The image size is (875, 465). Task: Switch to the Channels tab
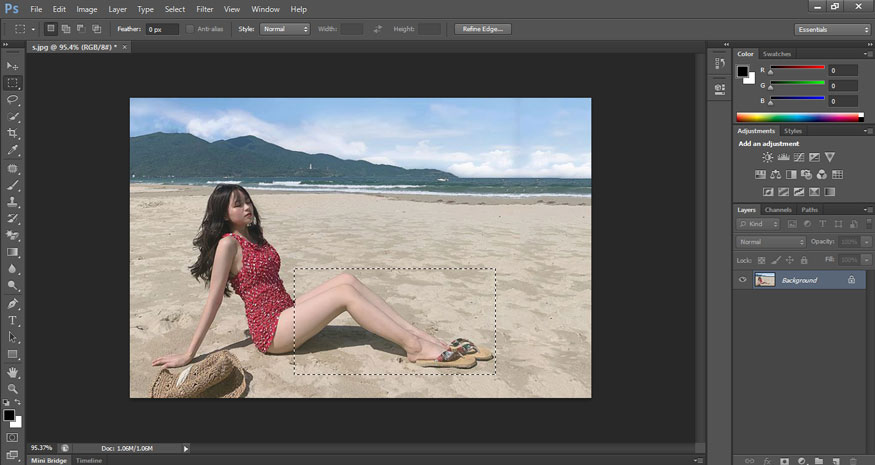point(778,210)
